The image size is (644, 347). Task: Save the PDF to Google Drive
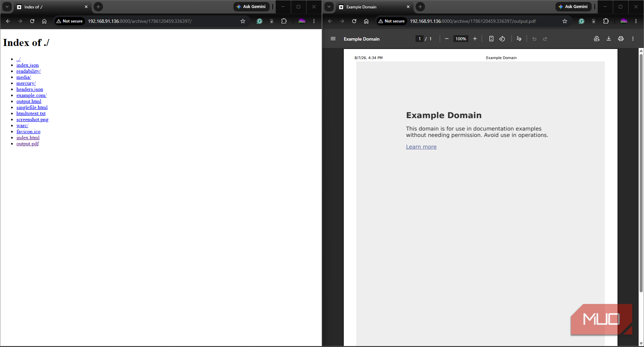tap(597, 39)
